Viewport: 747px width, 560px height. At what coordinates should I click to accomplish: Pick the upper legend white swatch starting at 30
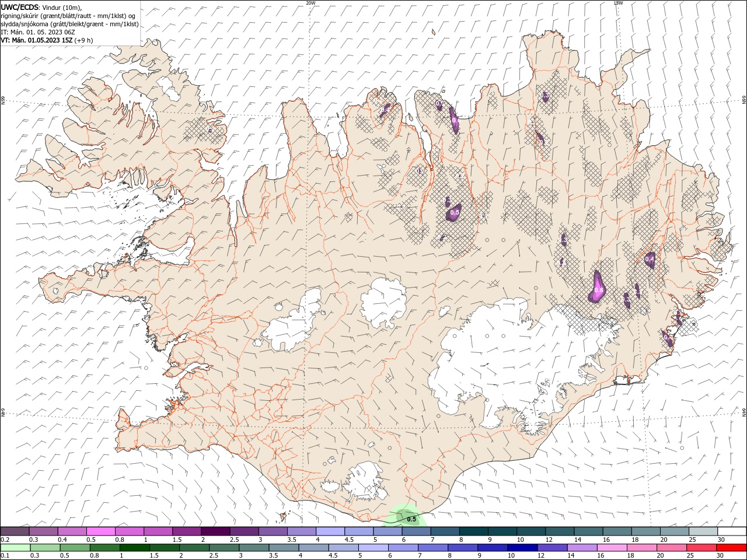point(732,531)
